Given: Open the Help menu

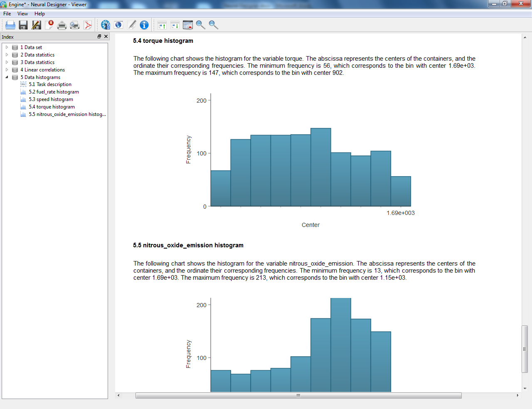Looking at the screenshot, I should pyautogui.click(x=39, y=14).
